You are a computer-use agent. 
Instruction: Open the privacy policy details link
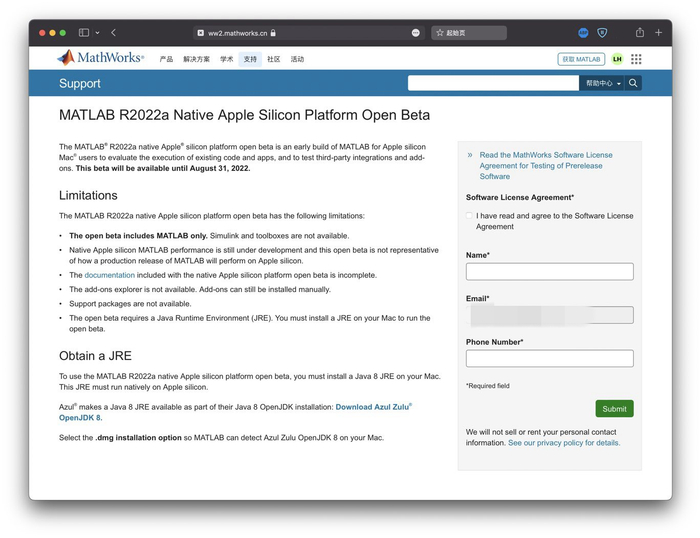(564, 443)
